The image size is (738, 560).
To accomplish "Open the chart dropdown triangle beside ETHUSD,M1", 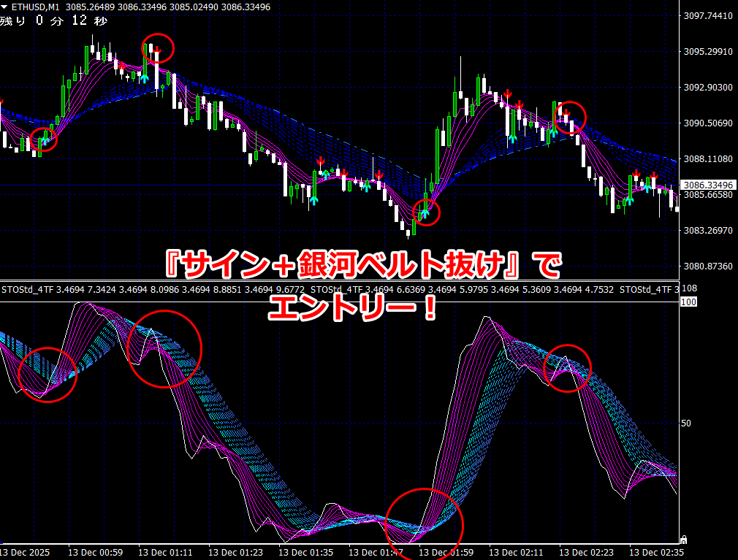I will 4,7.
